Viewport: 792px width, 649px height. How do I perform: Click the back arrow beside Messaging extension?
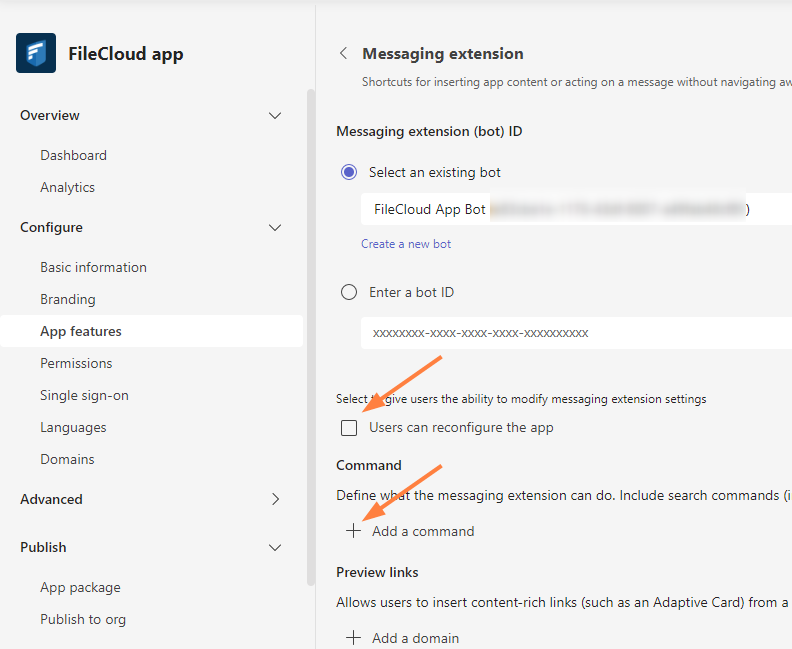tap(344, 54)
